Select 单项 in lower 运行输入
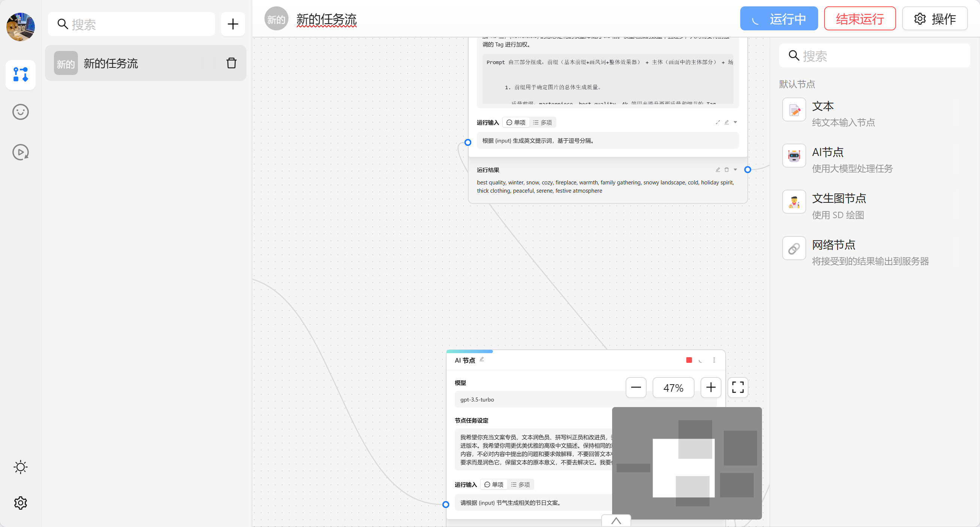Viewport: 980px width, 527px height. [x=494, y=484]
